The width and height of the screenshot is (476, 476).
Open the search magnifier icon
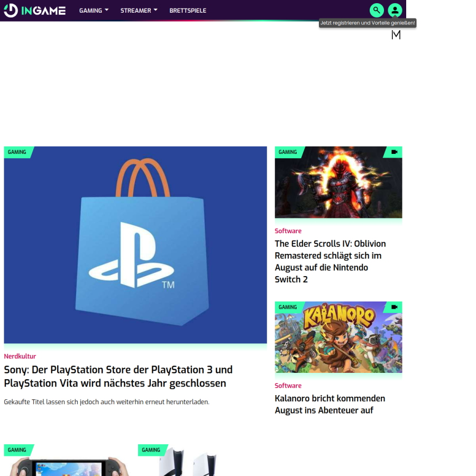click(377, 11)
